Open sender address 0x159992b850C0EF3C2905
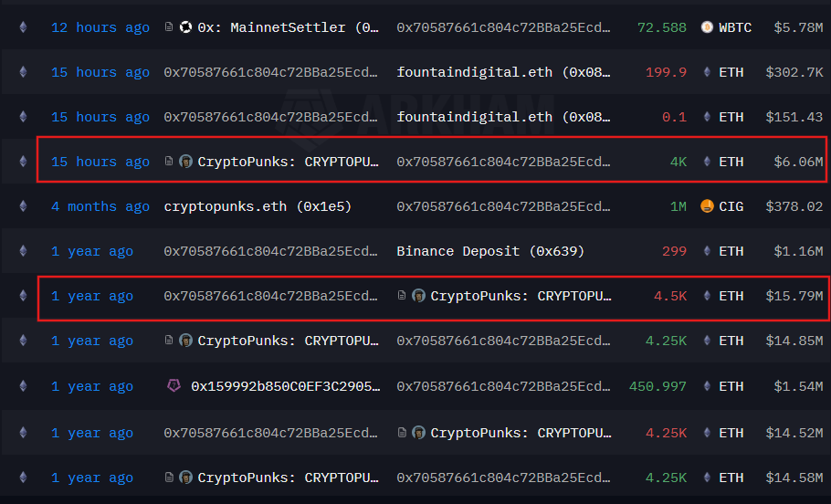This screenshot has height=504, width=831. [x=286, y=387]
